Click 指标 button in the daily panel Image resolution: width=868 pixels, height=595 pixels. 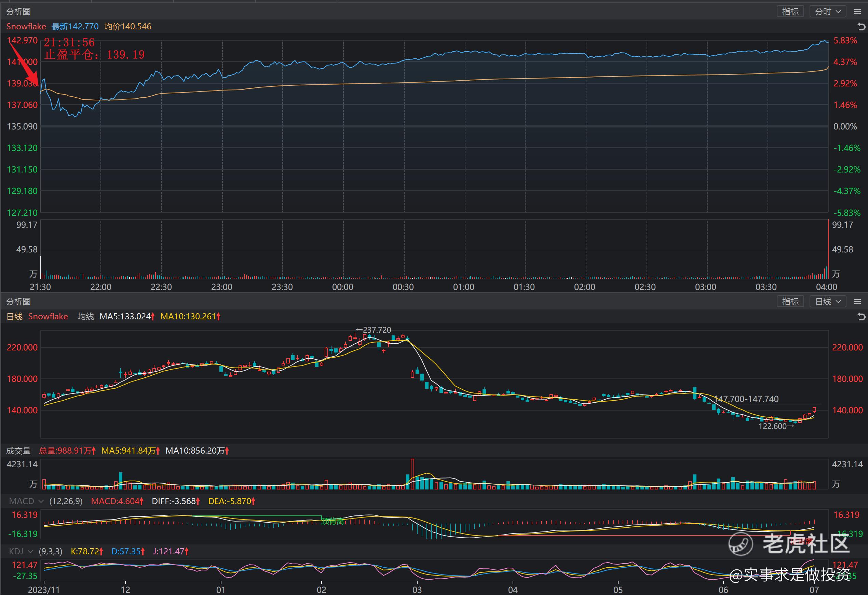pyautogui.click(x=790, y=302)
